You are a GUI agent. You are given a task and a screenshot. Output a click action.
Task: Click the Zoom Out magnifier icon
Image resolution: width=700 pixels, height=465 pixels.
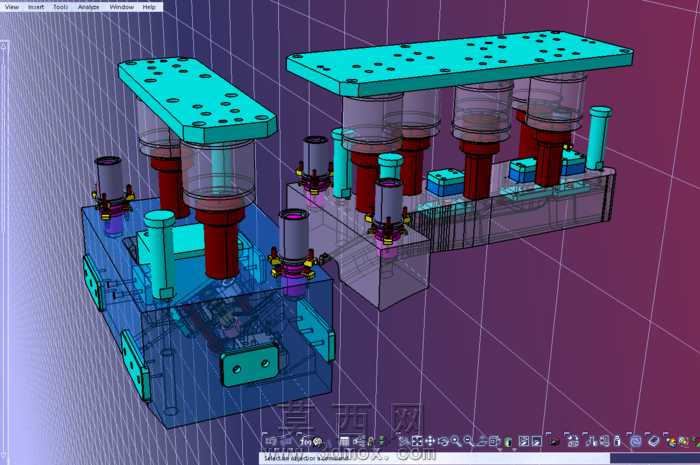(468, 441)
